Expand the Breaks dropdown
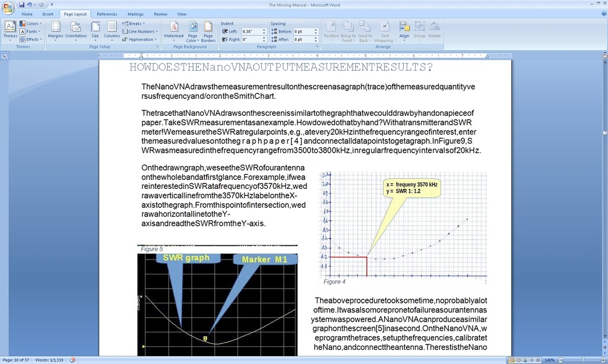 134,24
